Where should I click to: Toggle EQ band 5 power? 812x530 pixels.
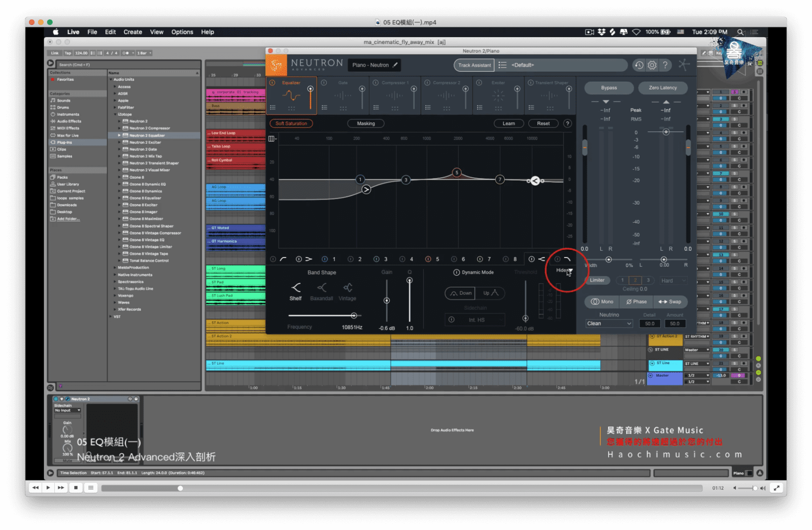pos(428,259)
